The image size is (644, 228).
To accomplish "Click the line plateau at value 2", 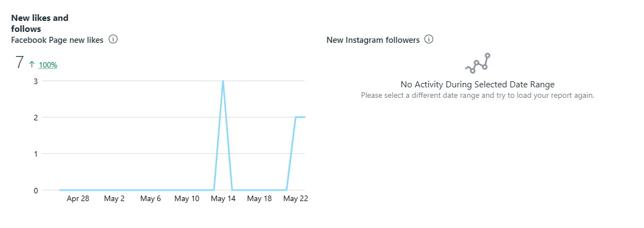I will pyautogui.click(x=300, y=117).
